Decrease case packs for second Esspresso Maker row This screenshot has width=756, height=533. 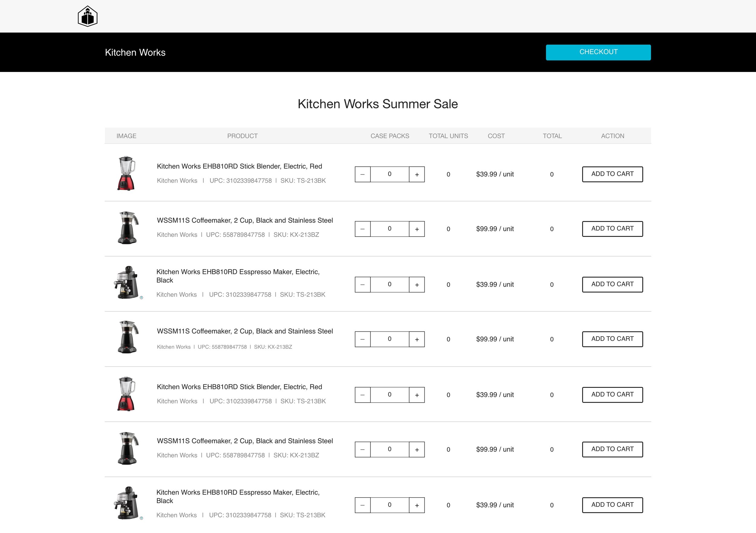coord(363,505)
